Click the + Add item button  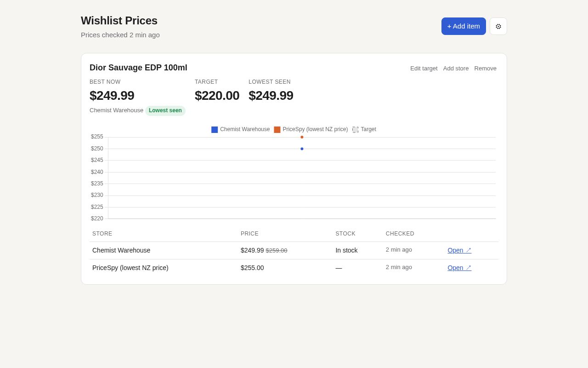pos(464,26)
